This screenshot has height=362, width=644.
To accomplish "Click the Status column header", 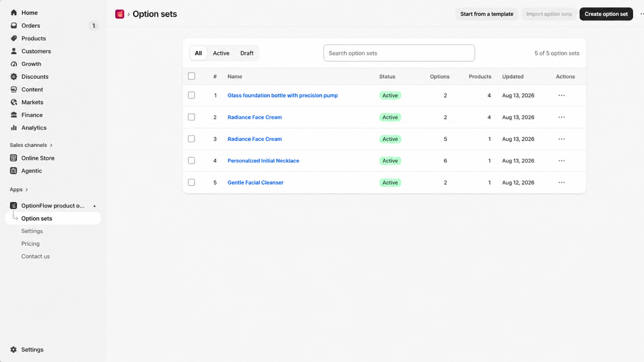I will tap(387, 76).
